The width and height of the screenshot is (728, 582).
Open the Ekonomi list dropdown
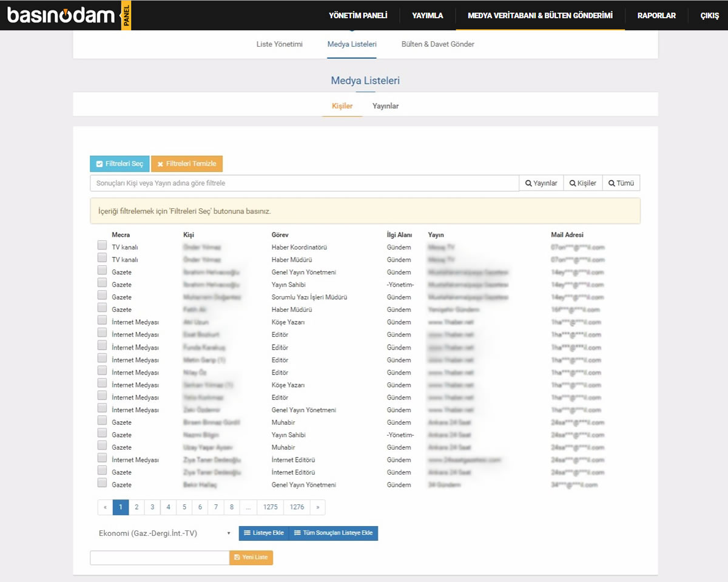pyautogui.click(x=164, y=533)
